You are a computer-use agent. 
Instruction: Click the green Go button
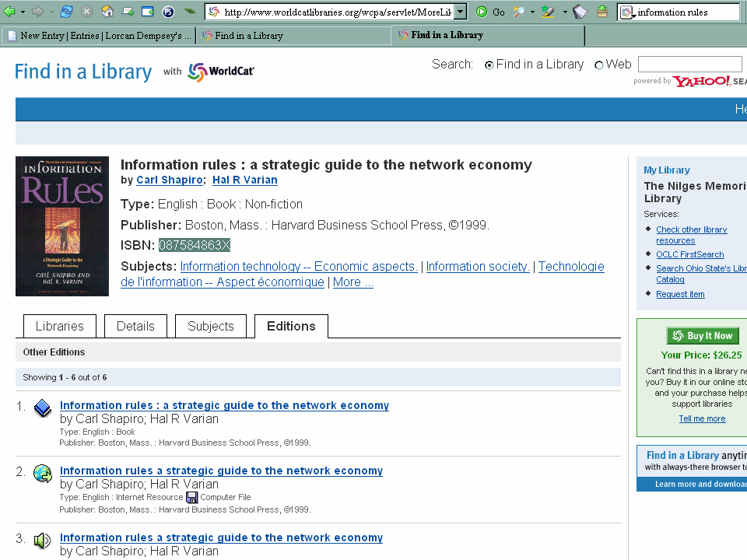click(x=490, y=12)
